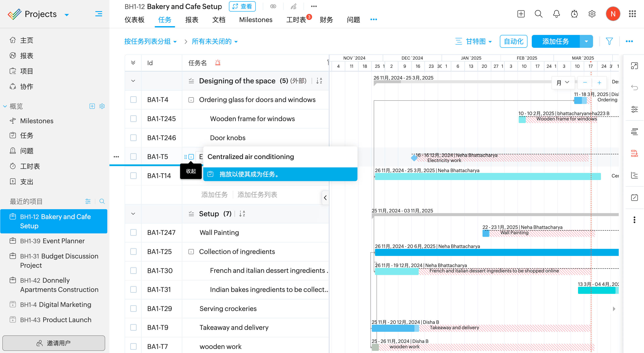644x353 pixels.
Task: Click the filter funnel icon
Action: coord(609,41)
